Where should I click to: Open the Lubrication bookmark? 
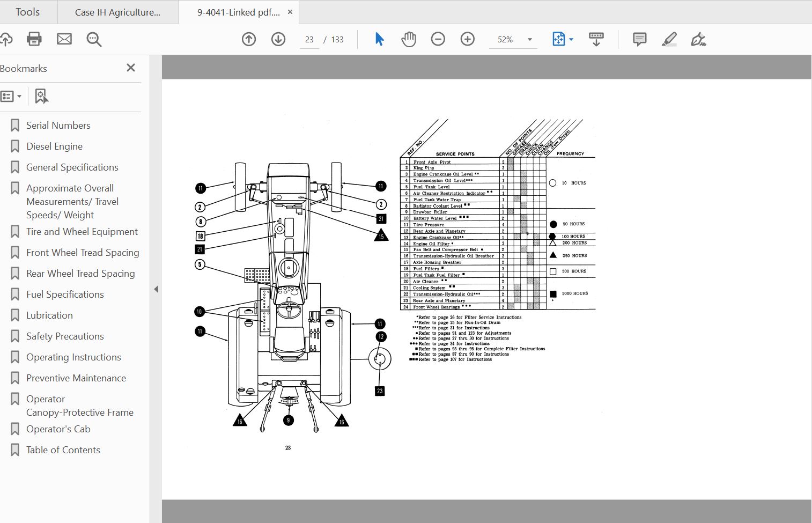(x=49, y=315)
